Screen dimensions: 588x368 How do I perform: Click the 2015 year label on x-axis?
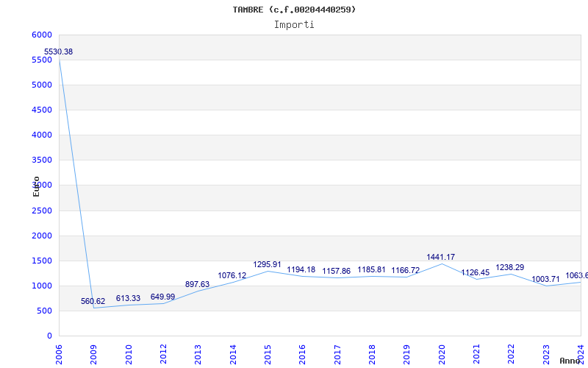[268, 354]
